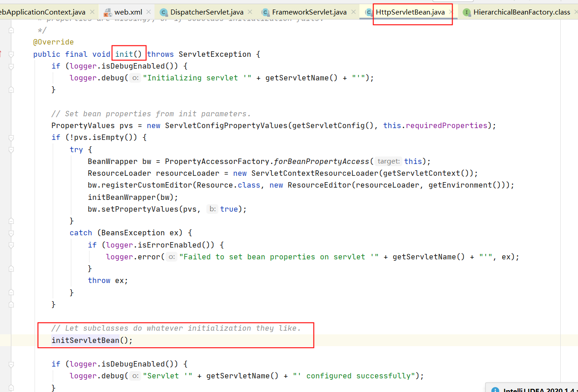Click the requiredProperties field reference
The height and width of the screenshot is (392, 578).
click(x=446, y=125)
